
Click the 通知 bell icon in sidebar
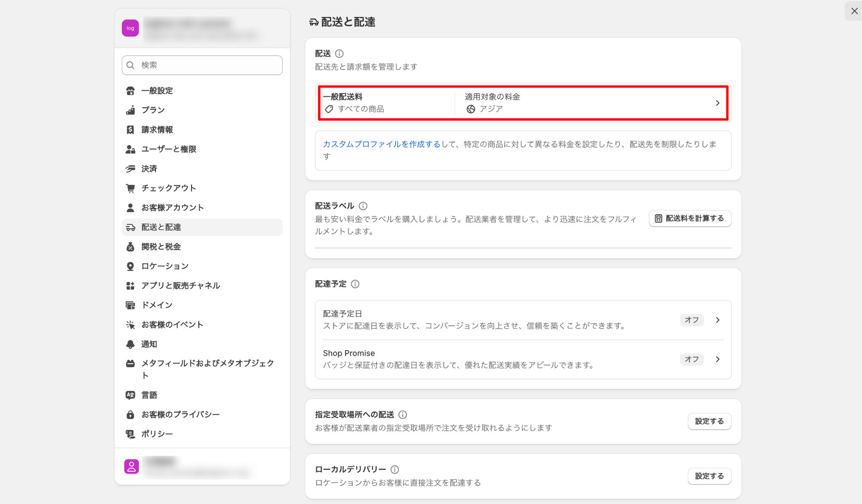point(130,344)
